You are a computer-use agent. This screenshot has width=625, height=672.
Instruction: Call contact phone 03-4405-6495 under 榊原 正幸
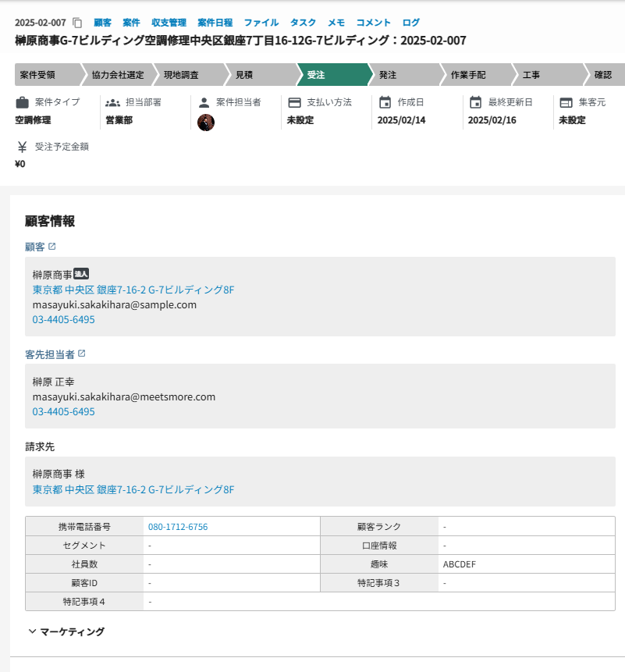coord(63,411)
